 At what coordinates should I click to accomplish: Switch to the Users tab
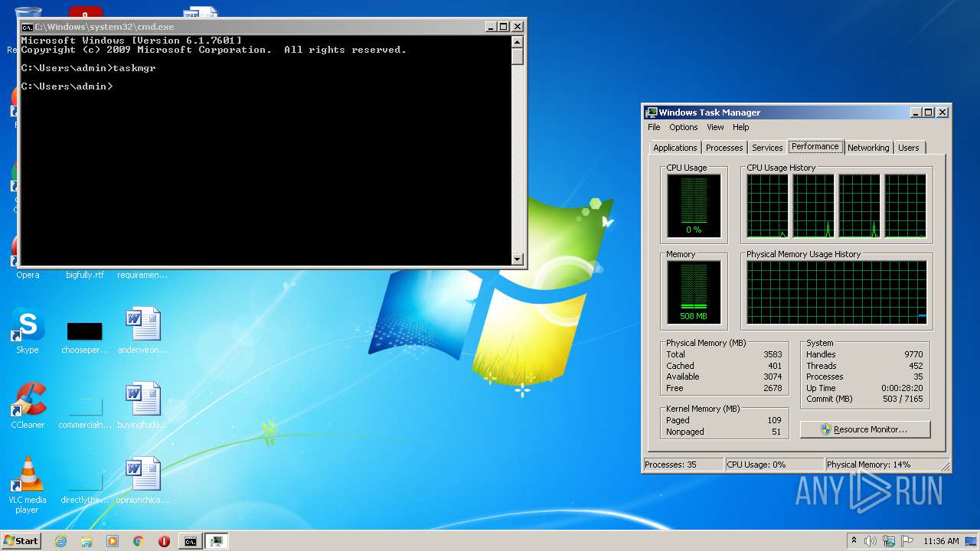(x=909, y=148)
